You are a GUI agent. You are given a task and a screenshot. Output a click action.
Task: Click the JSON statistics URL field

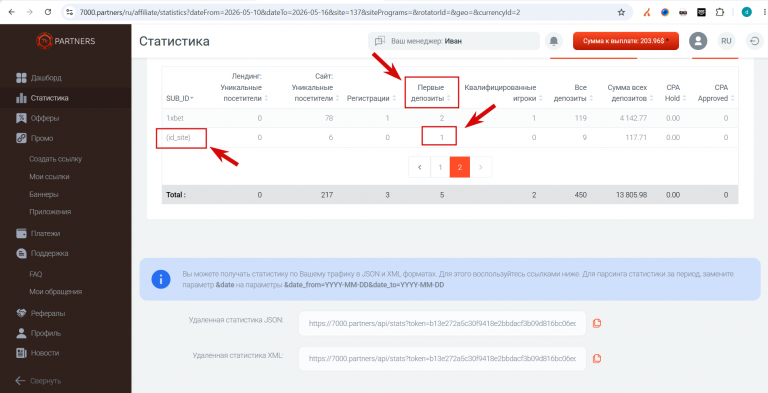point(442,323)
